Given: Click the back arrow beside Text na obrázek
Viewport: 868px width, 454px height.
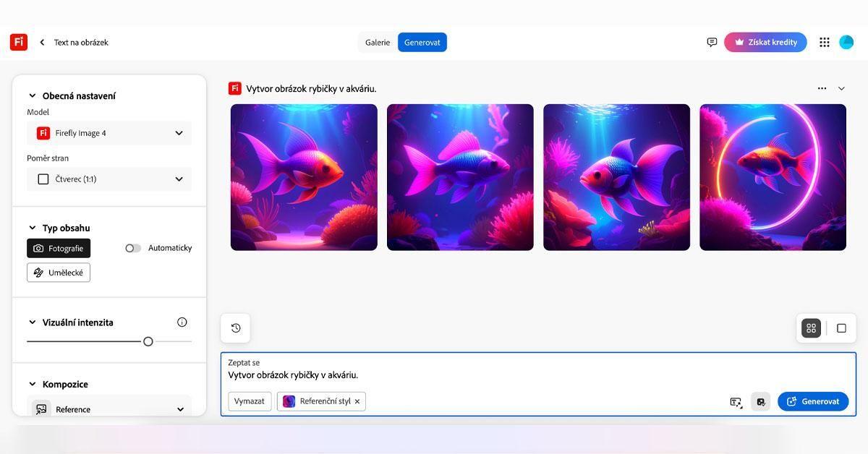Looking at the screenshot, I should pos(42,43).
